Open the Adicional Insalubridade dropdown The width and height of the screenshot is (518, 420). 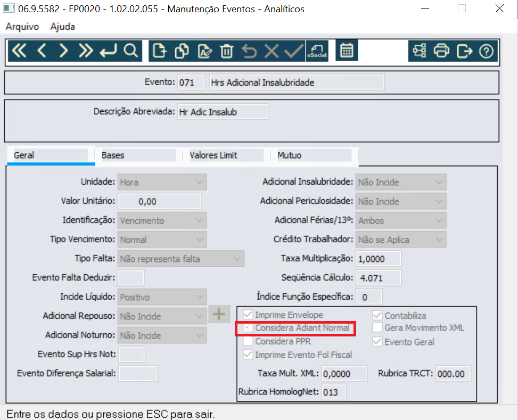401,182
